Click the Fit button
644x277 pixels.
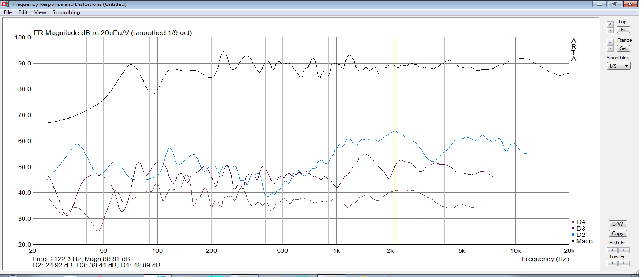click(x=623, y=30)
